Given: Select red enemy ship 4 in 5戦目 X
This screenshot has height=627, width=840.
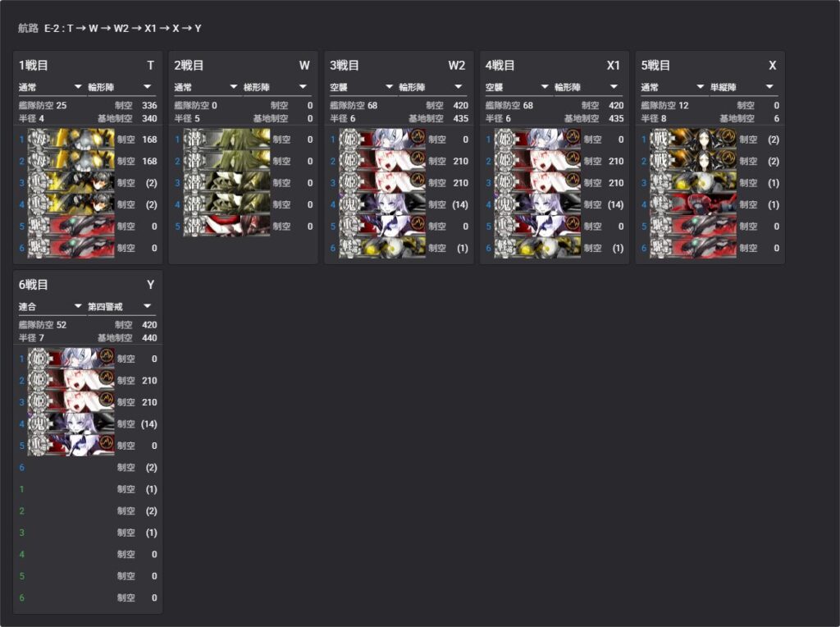Looking at the screenshot, I should click(x=692, y=204).
